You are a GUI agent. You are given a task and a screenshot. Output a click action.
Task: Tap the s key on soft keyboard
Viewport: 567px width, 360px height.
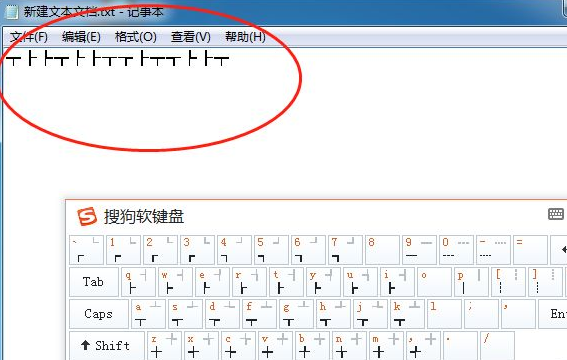(x=185, y=314)
